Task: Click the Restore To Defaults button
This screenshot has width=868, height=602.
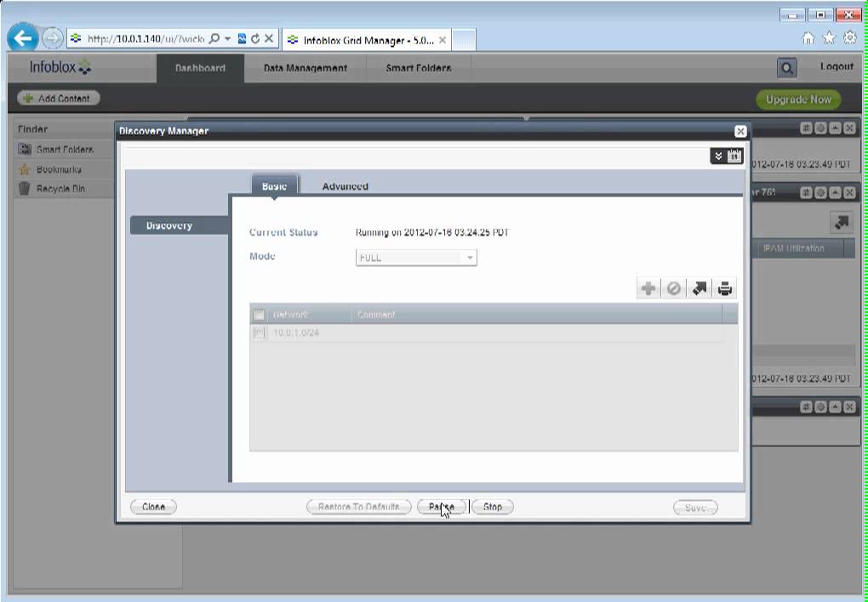Action: pyautogui.click(x=359, y=507)
